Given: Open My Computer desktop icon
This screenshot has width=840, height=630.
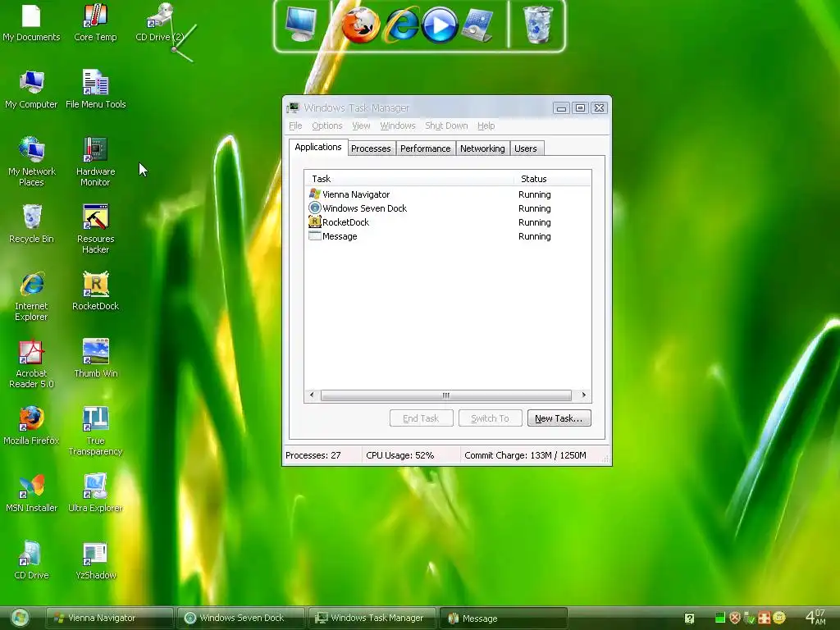Looking at the screenshot, I should tap(31, 90).
